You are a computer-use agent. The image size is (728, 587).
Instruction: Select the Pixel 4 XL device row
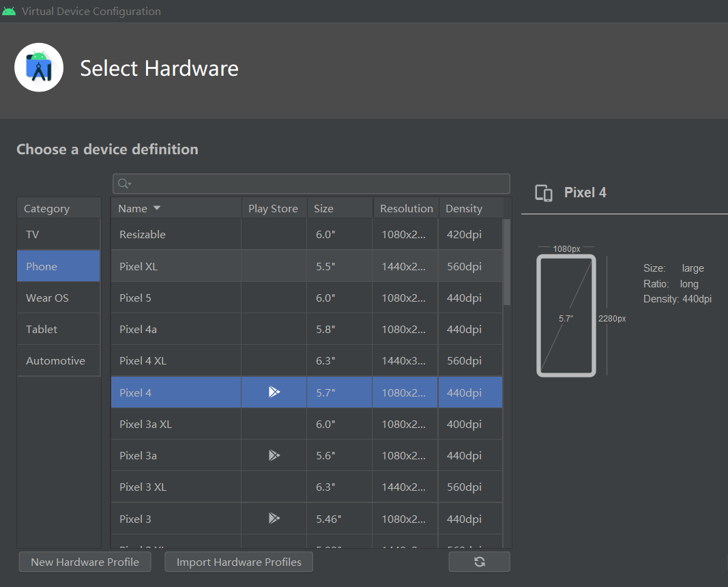(x=306, y=360)
